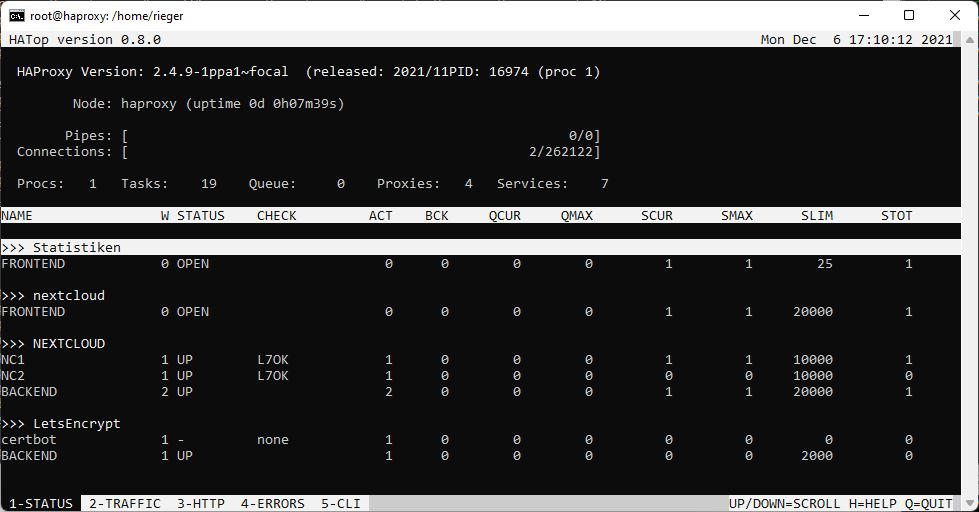Click the console icon in the title bar

17,16
